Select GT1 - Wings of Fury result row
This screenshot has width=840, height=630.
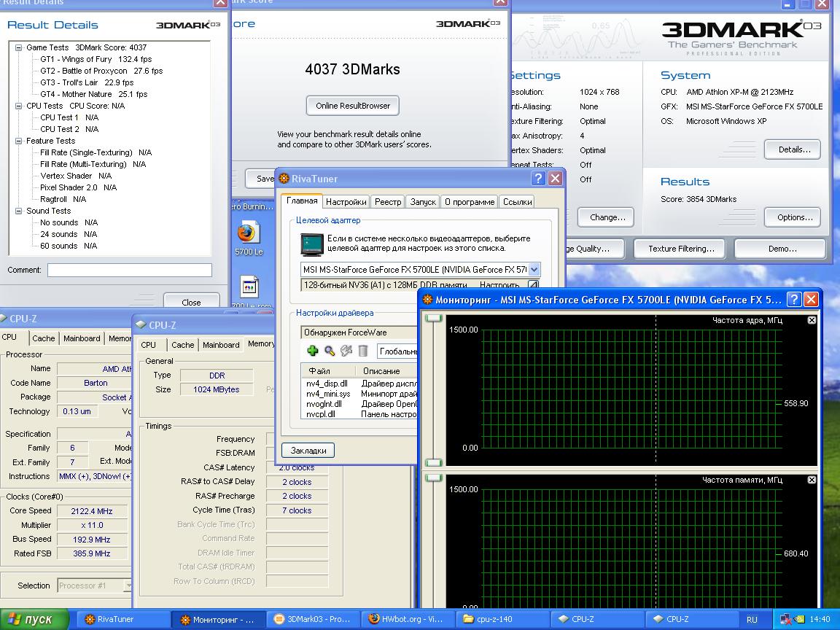pos(96,59)
